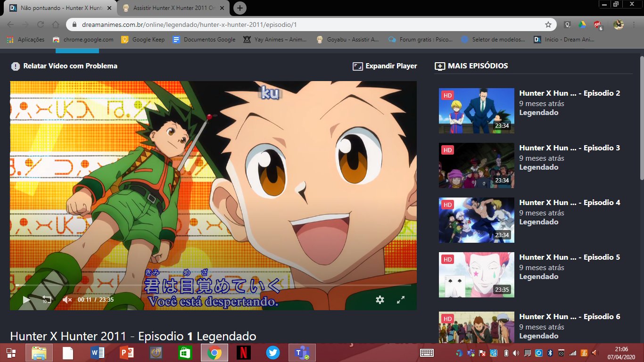Image resolution: width=644 pixels, height=362 pixels.
Task: Switch to the Não pontuando Hunter tab
Action: pos(60,8)
